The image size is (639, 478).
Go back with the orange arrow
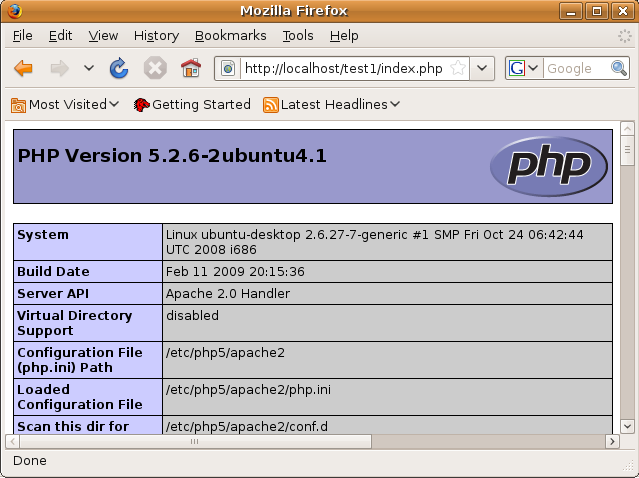click(23, 68)
